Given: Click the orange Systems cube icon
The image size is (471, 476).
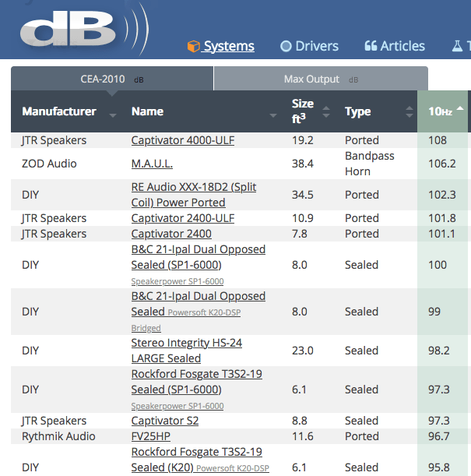Looking at the screenshot, I should point(194,46).
